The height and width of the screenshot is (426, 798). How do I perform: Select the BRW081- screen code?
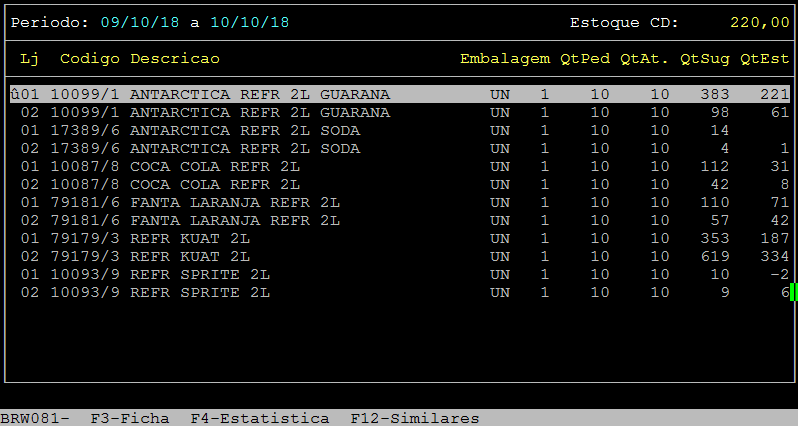point(35,418)
